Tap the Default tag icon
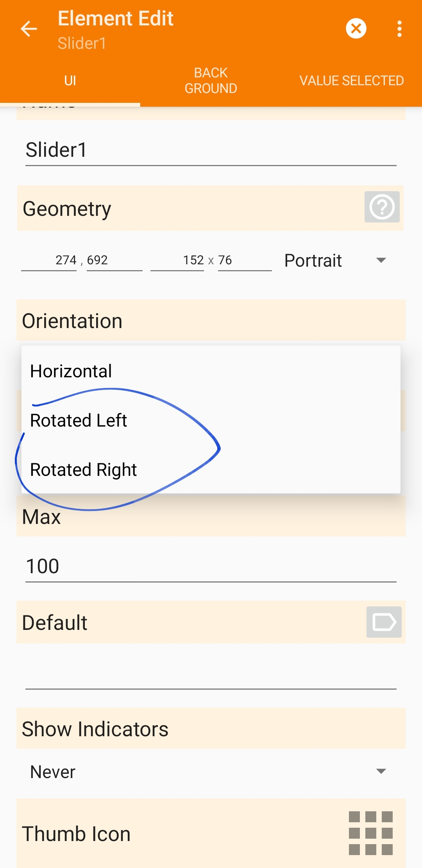This screenshot has width=422, height=868. tap(384, 622)
